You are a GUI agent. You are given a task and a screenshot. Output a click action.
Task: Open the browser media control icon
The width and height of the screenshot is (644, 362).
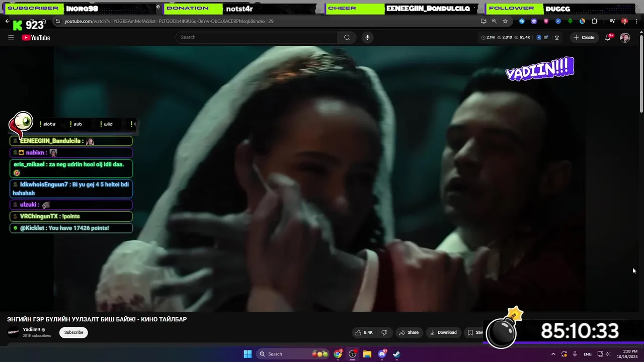point(612,21)
